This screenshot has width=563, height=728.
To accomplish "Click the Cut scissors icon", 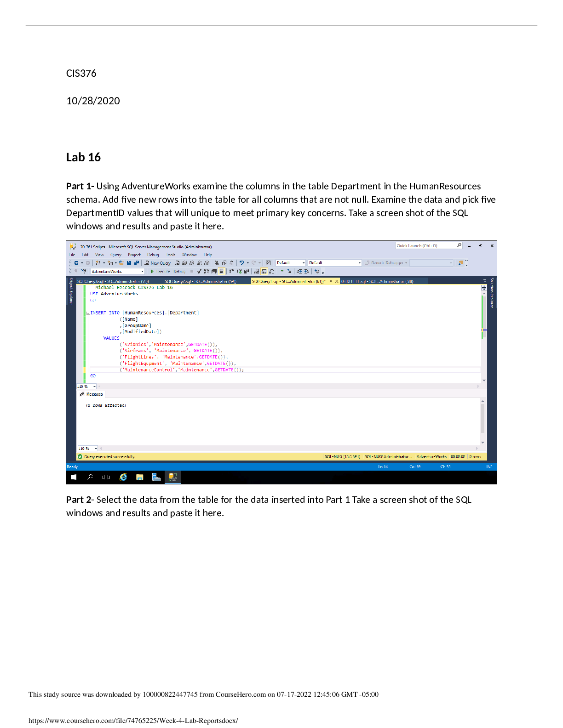I will point(217,263).
